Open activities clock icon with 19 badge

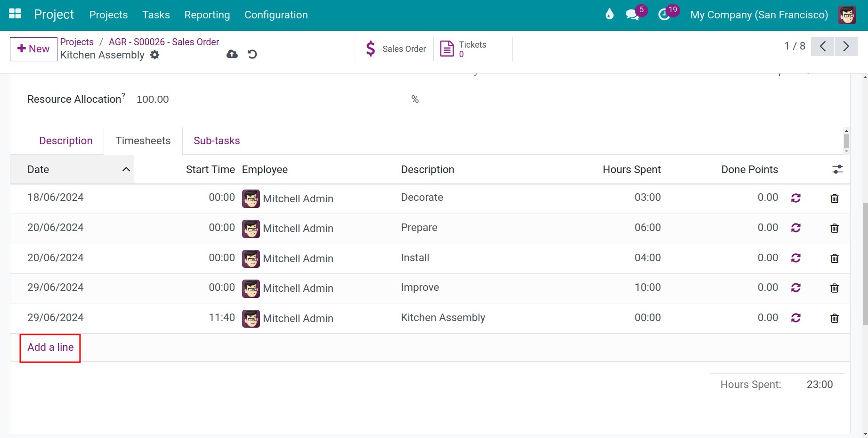click(x=664, y=15)
